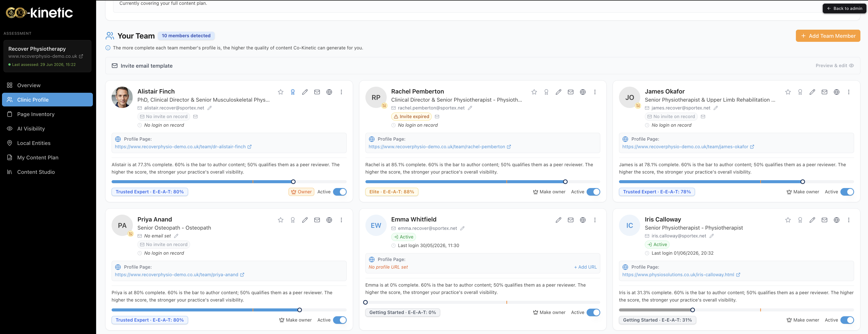
Task: Open Content Studio in the sidebar
Action: click(x=48, y=172)
